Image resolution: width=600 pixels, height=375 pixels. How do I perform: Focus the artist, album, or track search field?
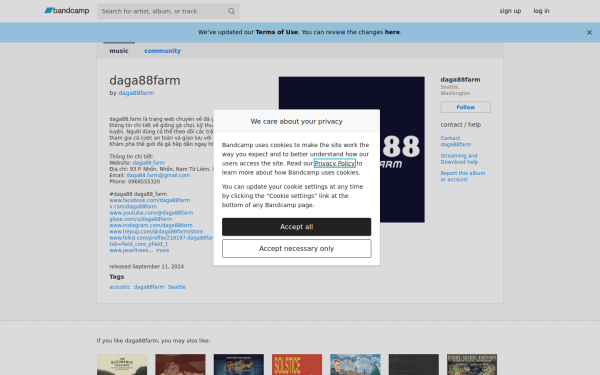pos(168,11)
